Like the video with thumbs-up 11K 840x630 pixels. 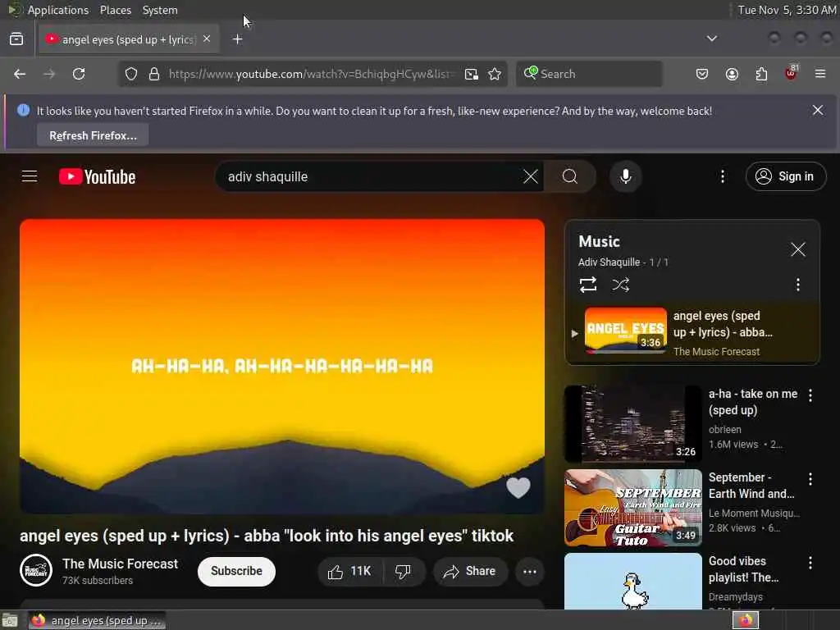pyautogui.click(x=351, y=572)
